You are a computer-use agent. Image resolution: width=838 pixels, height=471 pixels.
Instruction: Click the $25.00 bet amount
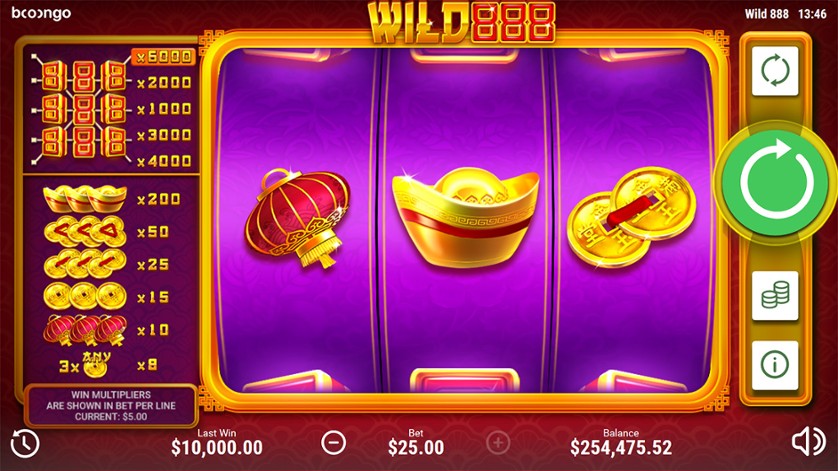[x=416, y=447]
